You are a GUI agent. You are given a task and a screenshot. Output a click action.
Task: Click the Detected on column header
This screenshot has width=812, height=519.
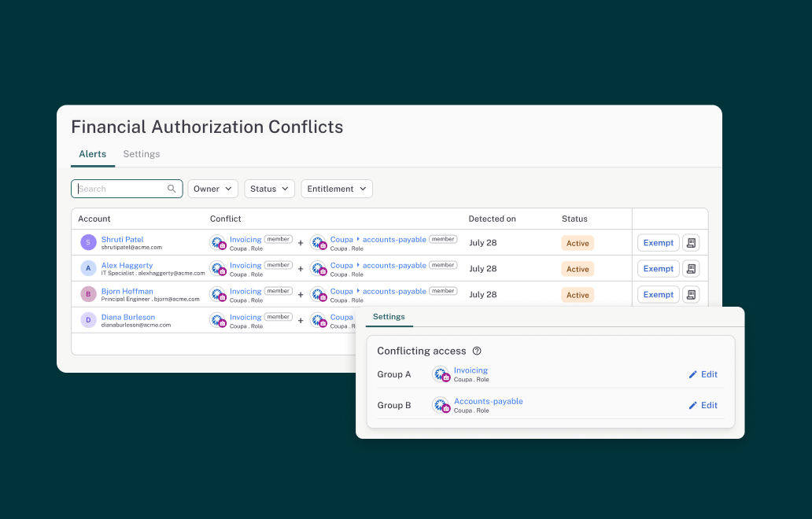click(x=492, y=219)
